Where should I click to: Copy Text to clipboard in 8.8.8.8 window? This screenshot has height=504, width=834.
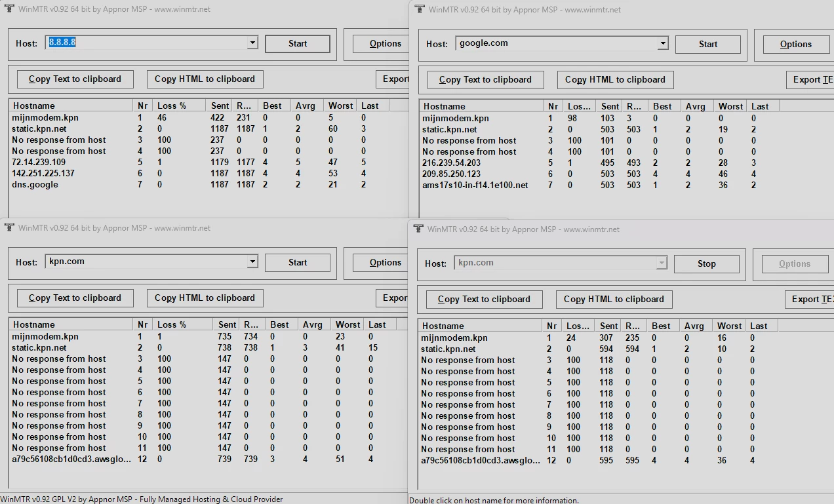(75, 79)
